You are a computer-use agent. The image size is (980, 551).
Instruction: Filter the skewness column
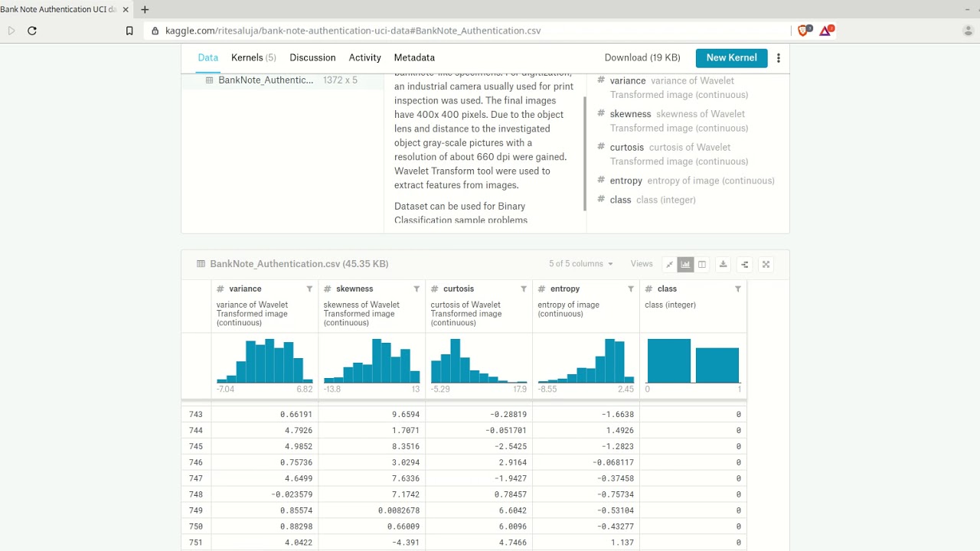(x=416, y=289)
